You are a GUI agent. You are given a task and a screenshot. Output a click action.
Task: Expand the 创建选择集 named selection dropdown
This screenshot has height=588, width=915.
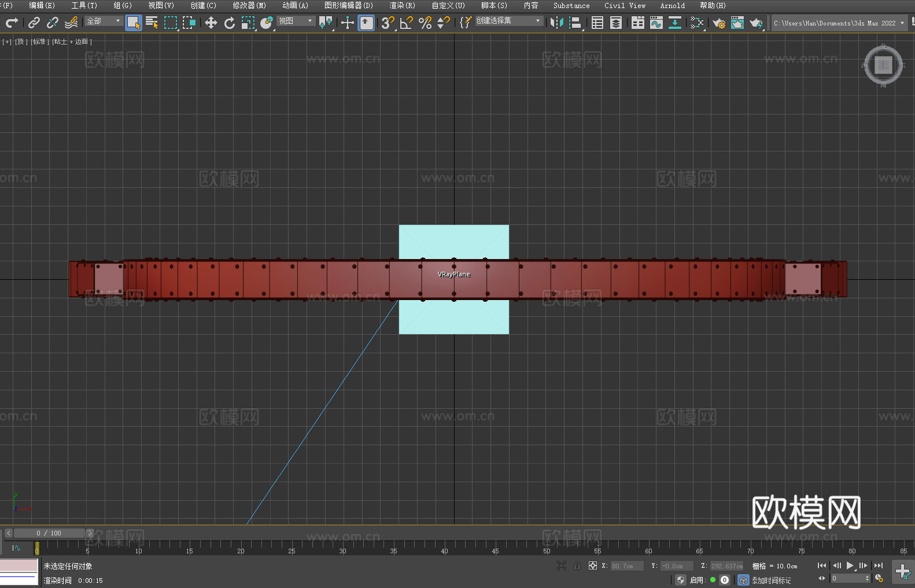click(x=508, y=21)
